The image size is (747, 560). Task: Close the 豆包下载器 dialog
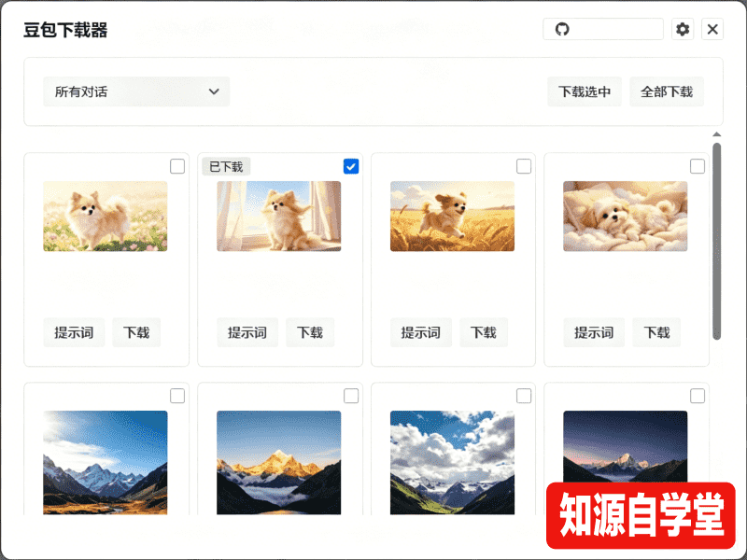pyautogui.click(x=712, y=30)
